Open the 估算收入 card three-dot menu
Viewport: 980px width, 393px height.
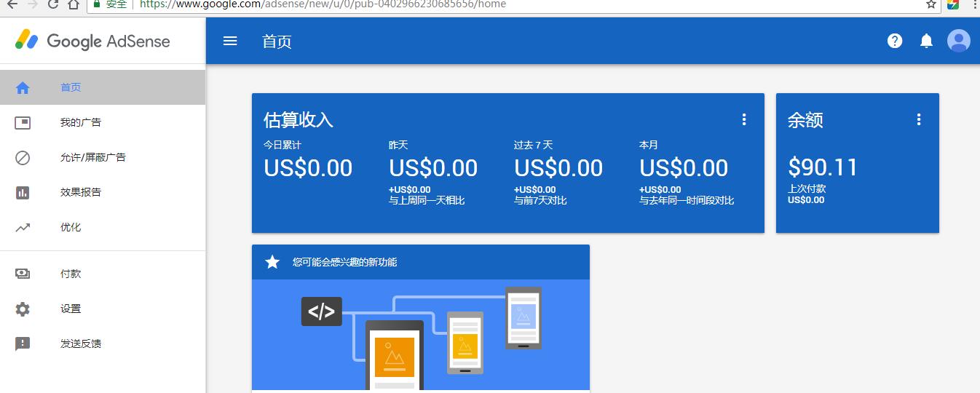coord(744,119)
